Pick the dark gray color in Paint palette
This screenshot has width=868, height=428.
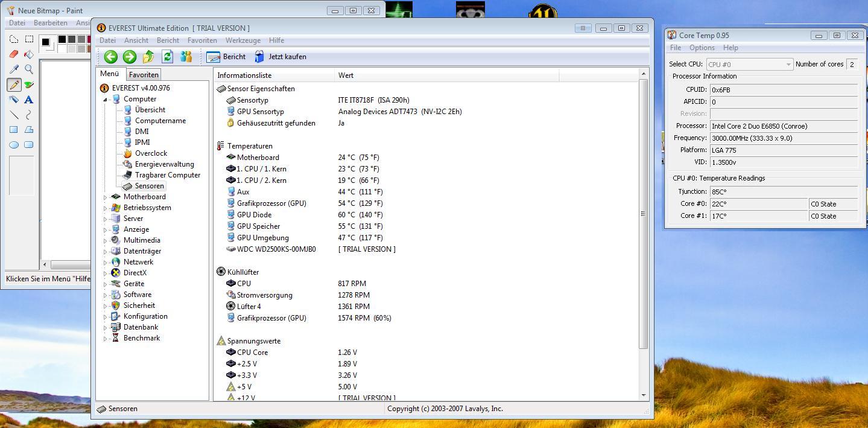click(72, 39)
